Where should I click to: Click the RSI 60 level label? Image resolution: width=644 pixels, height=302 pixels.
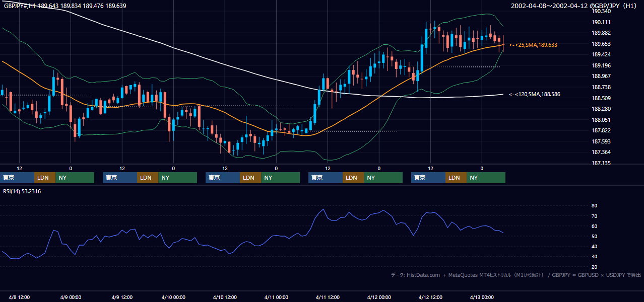pyautogui.click(x=594, y=226)
